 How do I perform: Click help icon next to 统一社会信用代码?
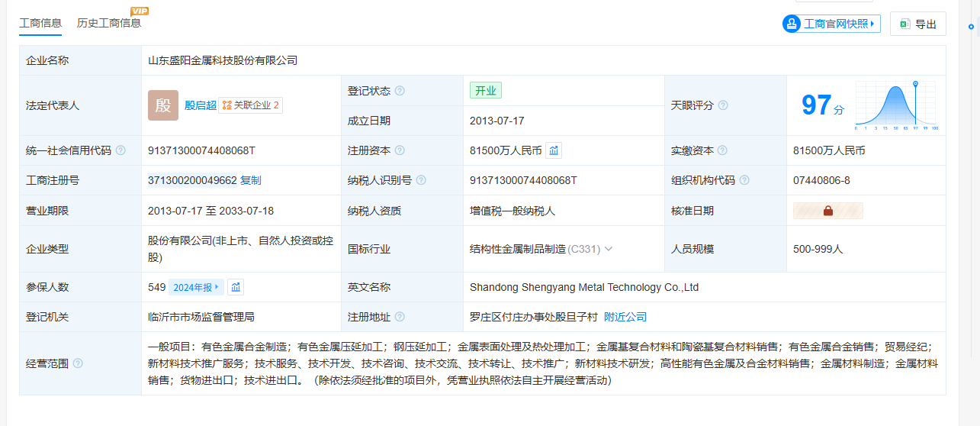(120, 150)
